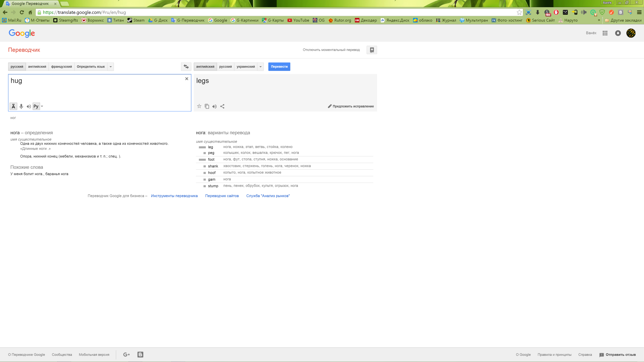Open the Переводчик сайтов link
The height and width of the screenshot is (362, 644).
point(222,196)
